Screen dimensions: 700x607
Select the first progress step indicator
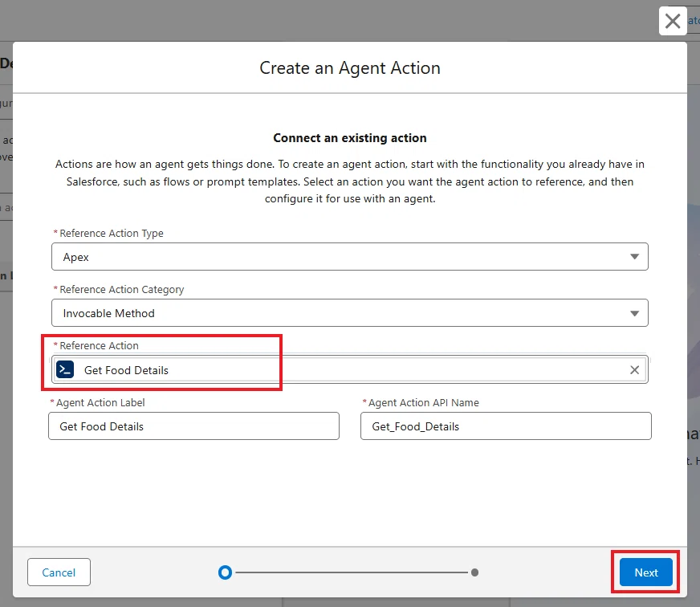point(225,572)
